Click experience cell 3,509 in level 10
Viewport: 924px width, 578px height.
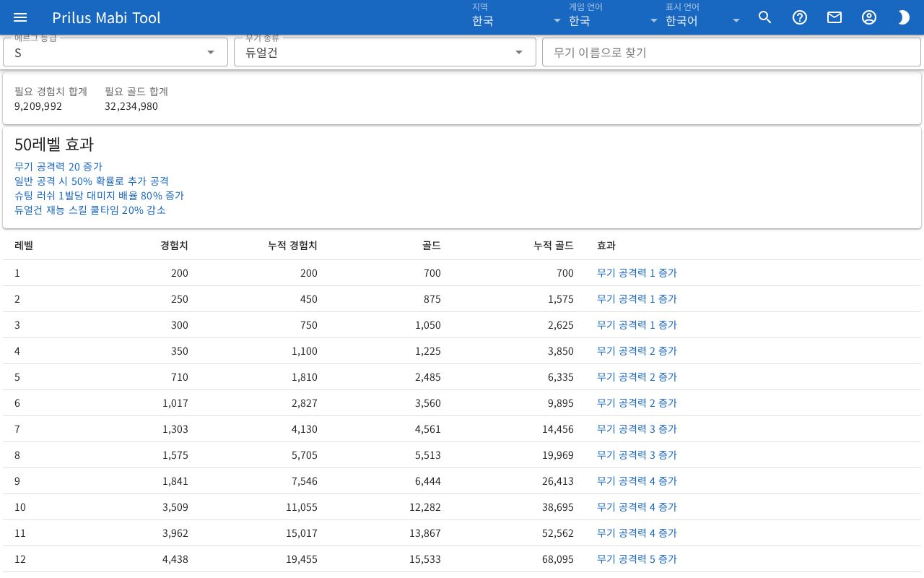[175, 507]
